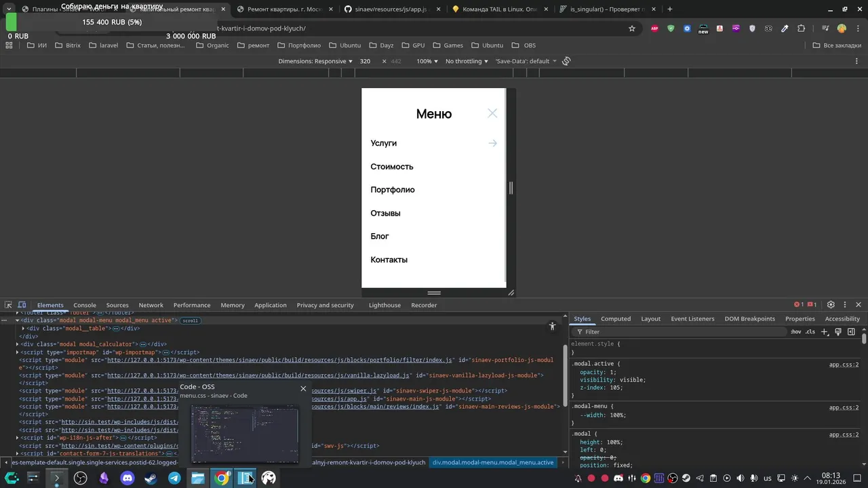The image size is (868, 488).
Task: Toggle the .cls element classes panel
Action: point(810,332)
